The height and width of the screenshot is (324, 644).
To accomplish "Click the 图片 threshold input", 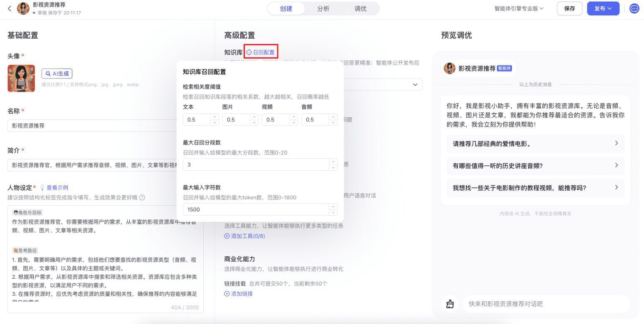I will [x=236, y=120].
